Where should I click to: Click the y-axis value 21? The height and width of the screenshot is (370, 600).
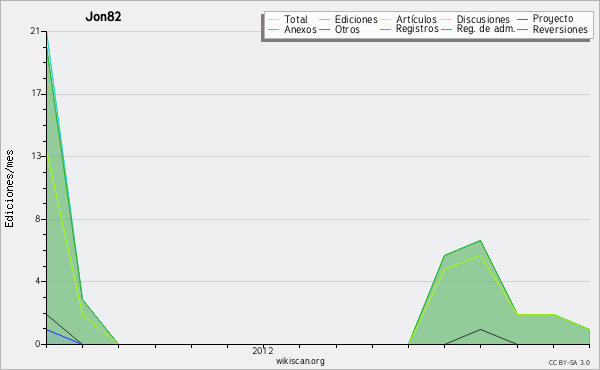click(x=35, y=31)
